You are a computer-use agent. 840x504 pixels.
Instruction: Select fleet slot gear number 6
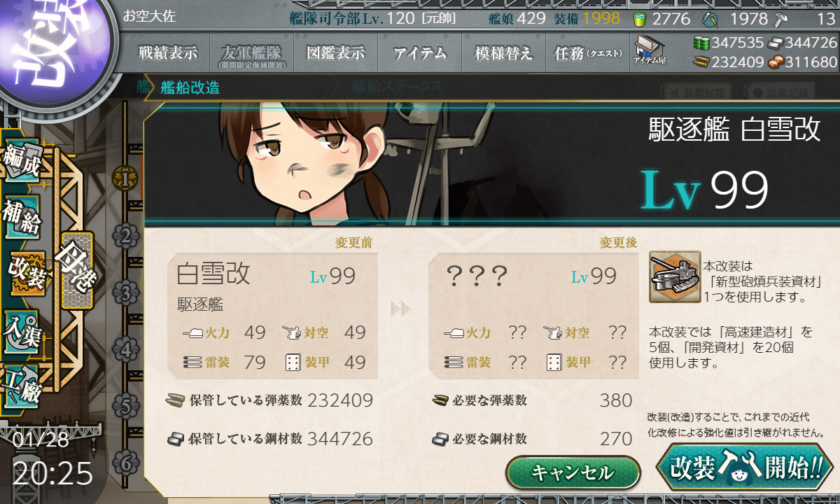click(x=125, y=461)
